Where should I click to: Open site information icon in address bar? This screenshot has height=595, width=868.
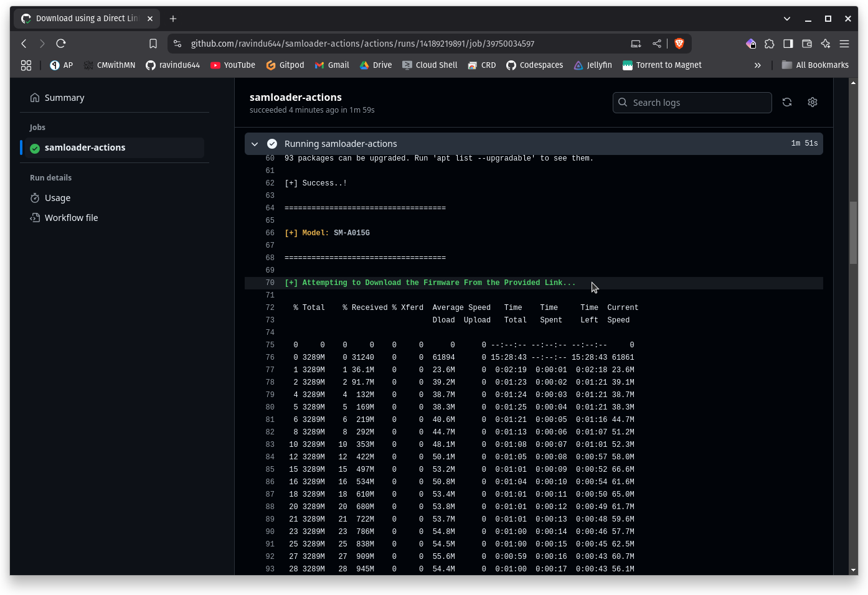coord(177,44)
